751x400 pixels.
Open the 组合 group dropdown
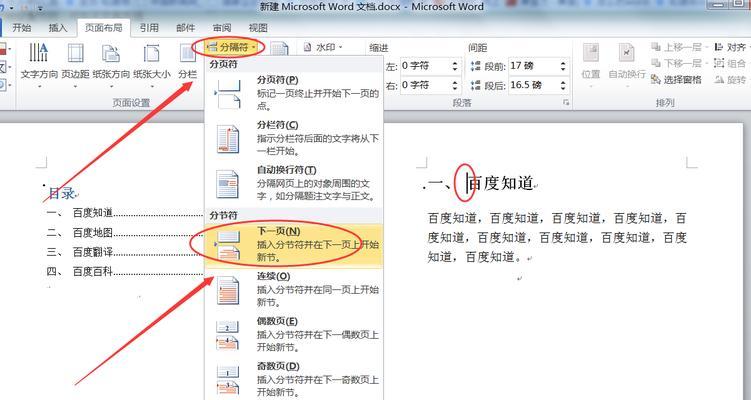pyautogui.click(x=731, y=63)
